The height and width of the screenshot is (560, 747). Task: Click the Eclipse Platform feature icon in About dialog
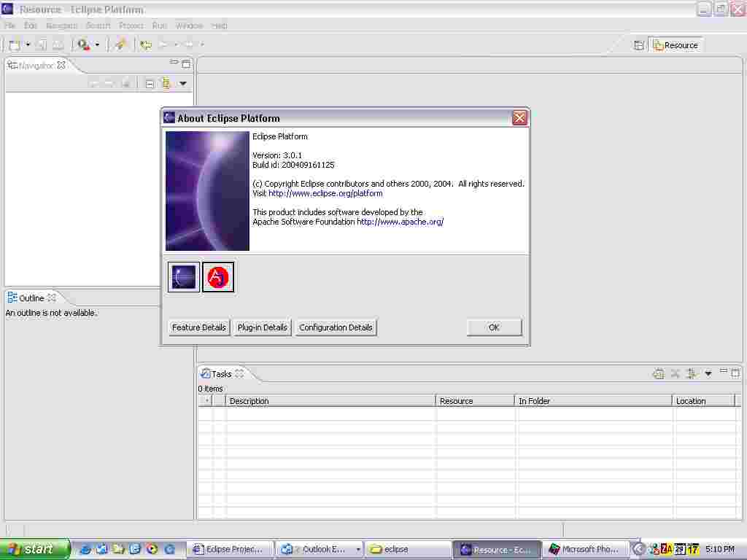[x=184, y=277]
